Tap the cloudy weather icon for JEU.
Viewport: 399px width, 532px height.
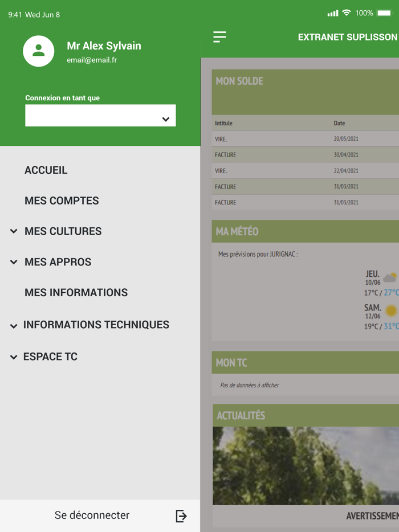tap(390, 277)
